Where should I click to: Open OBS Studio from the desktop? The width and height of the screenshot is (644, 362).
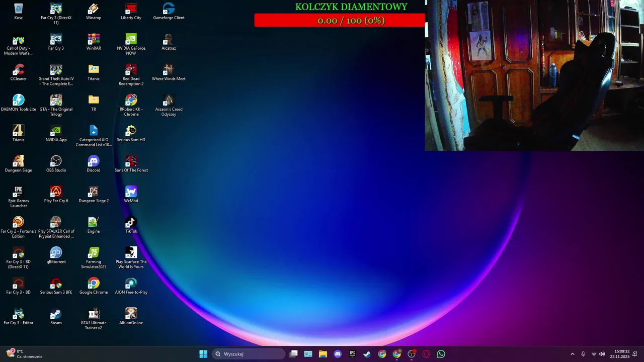click(x=56, y=164)
